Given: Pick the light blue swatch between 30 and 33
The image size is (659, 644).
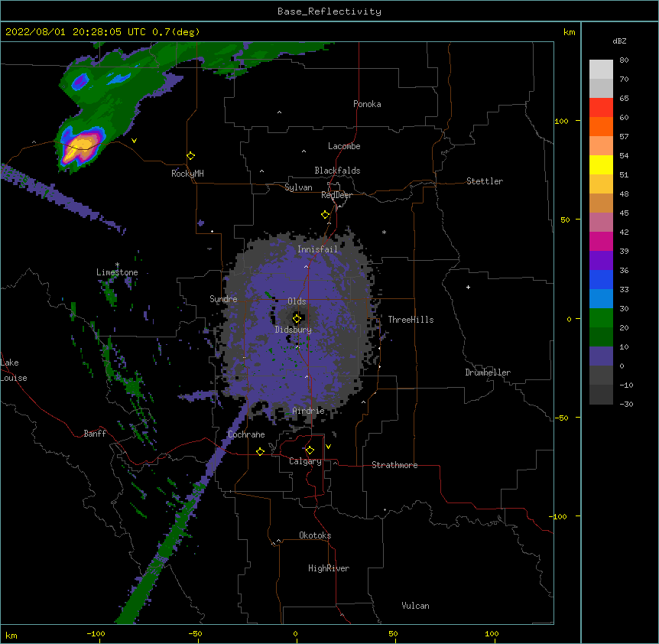Looking at the screenshot, I should point(601,299).
